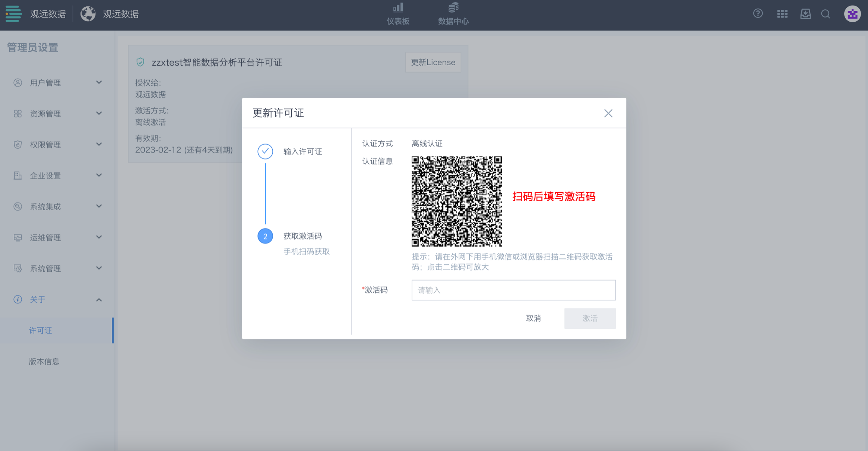Click the 企业设置 menu label
Image resolution: width=868 pixels, height=451 pixels.
[45, 176]
